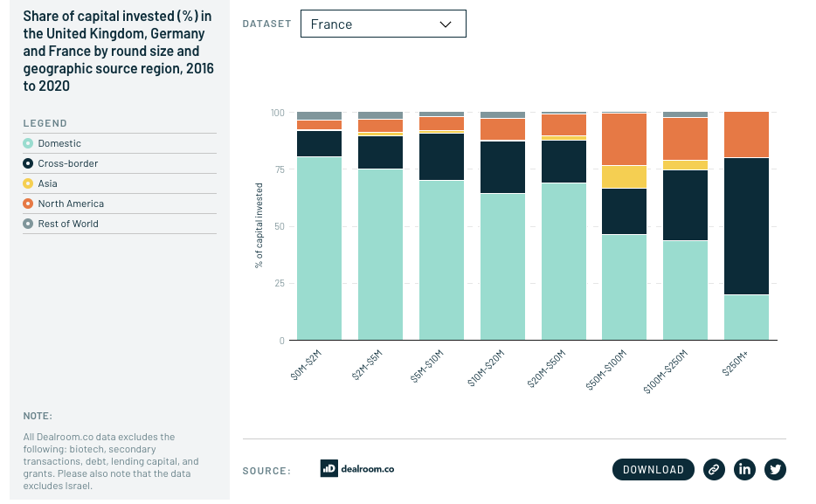Click the dropdown chevron arrow
This screenshot has width=816, height=504.
446,24
